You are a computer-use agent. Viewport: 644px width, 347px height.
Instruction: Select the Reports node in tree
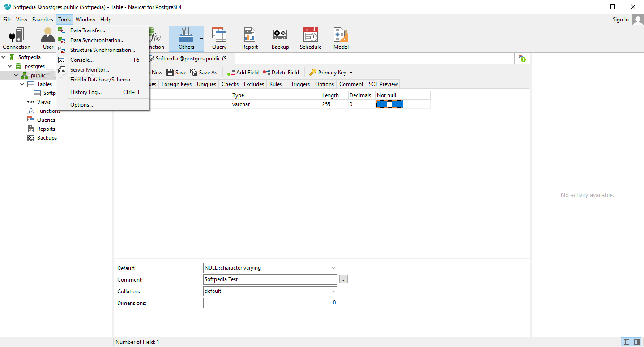(46, 129)
